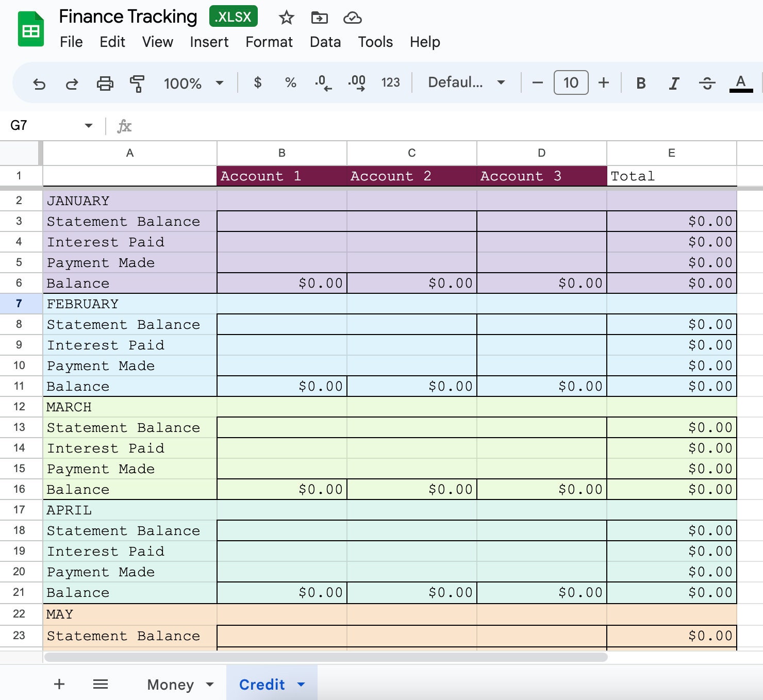Open the text color picker

point(741,82)
